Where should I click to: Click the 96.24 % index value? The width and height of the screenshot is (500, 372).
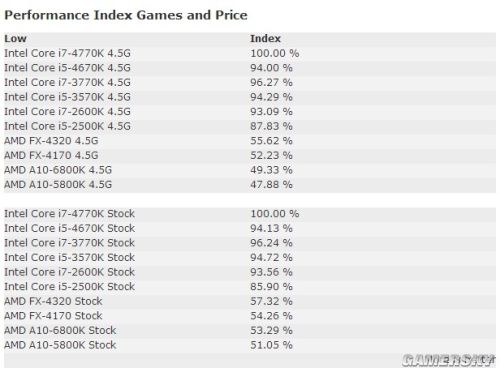pyautogui.click(x=271, y=243)
